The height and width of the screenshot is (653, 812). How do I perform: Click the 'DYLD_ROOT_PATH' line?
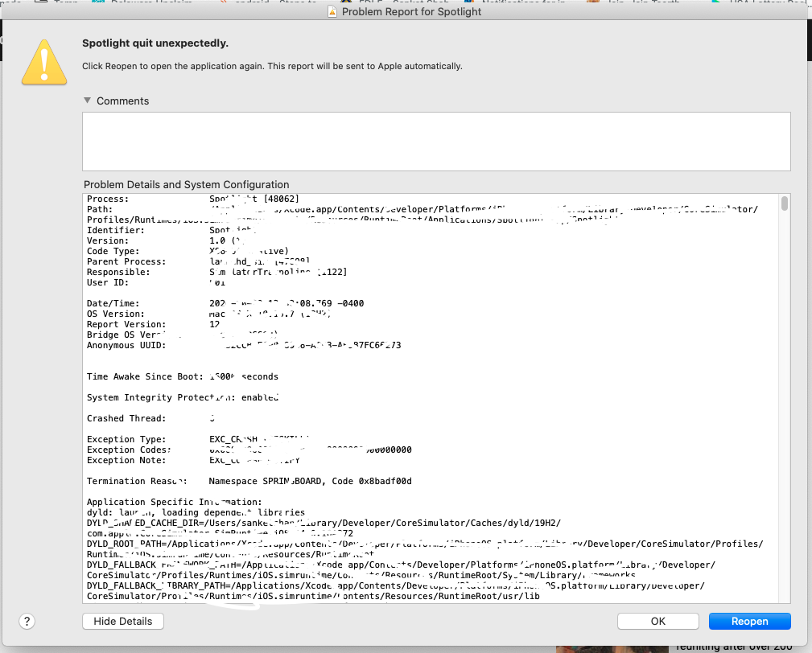point(425,544)
